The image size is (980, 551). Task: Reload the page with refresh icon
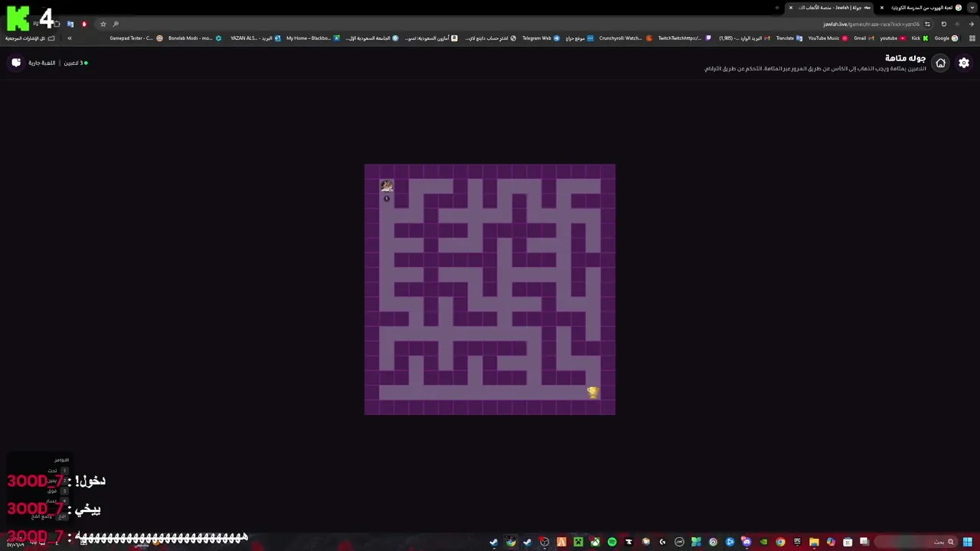[x=943, y=24]
